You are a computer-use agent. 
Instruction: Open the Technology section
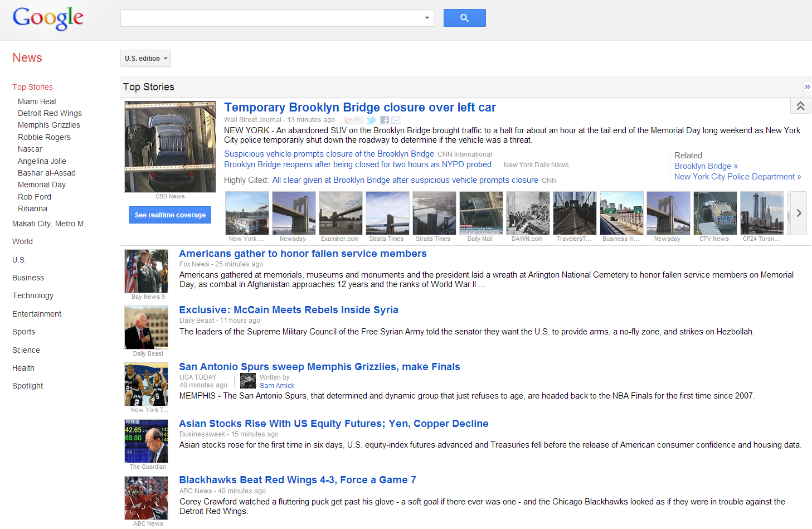(x=33, y=295)
